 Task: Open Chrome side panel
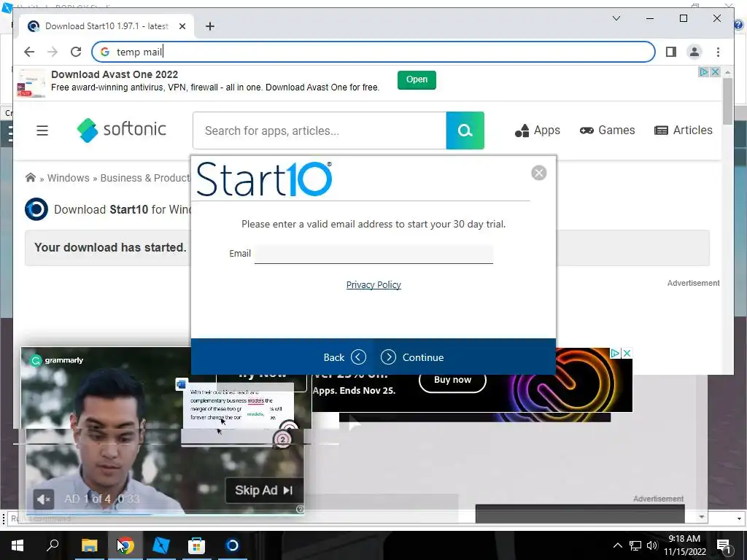tap(671, 52)
